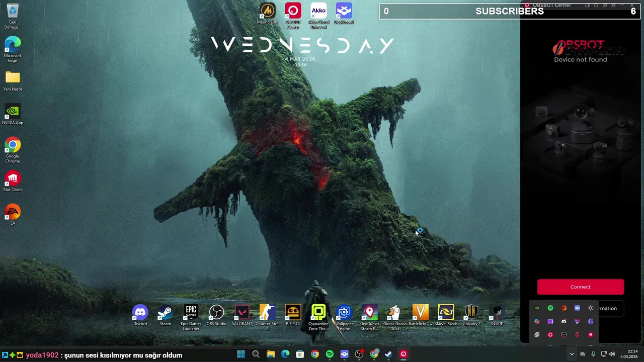Open Microsoft Edge from the taskbar
Screen dimensions: 644x362
coord(285,354)
